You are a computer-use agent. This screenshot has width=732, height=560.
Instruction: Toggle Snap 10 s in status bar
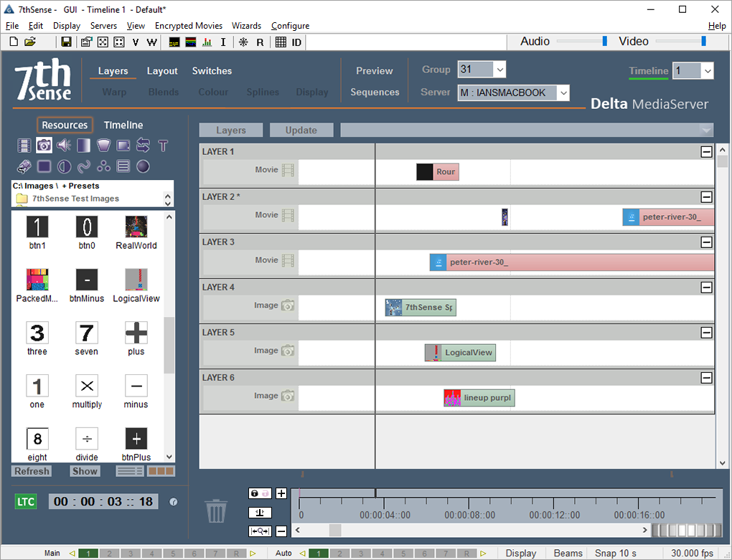pos(616,553)
